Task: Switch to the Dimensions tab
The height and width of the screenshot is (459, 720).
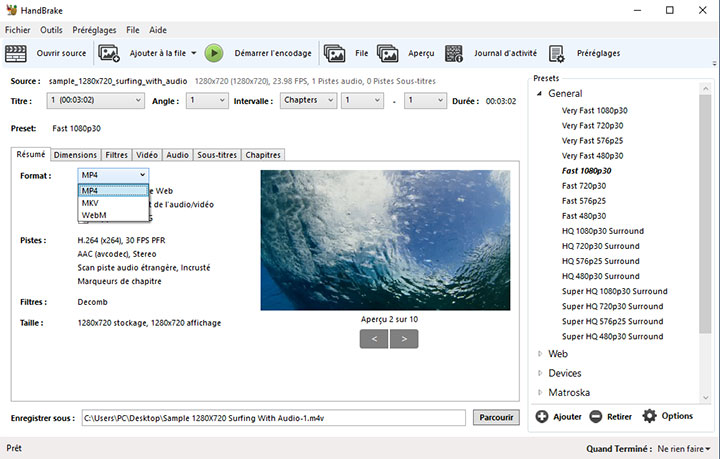Action: click(x=75, y=155)
